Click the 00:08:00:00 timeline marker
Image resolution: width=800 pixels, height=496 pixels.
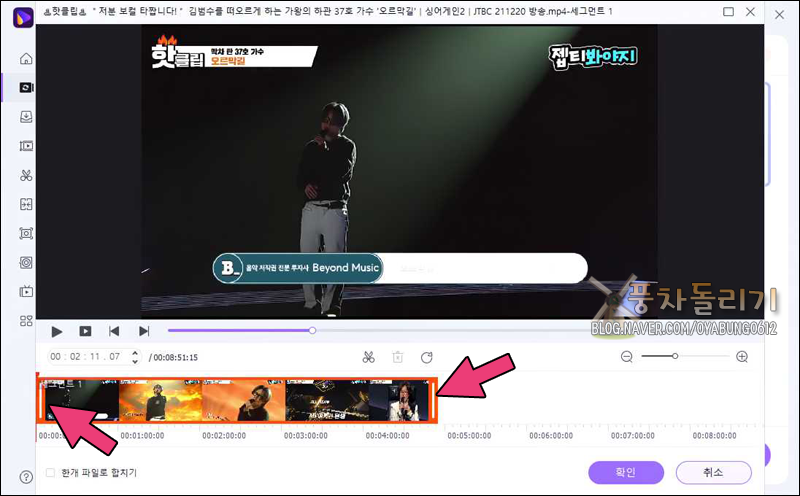(714, 436)
